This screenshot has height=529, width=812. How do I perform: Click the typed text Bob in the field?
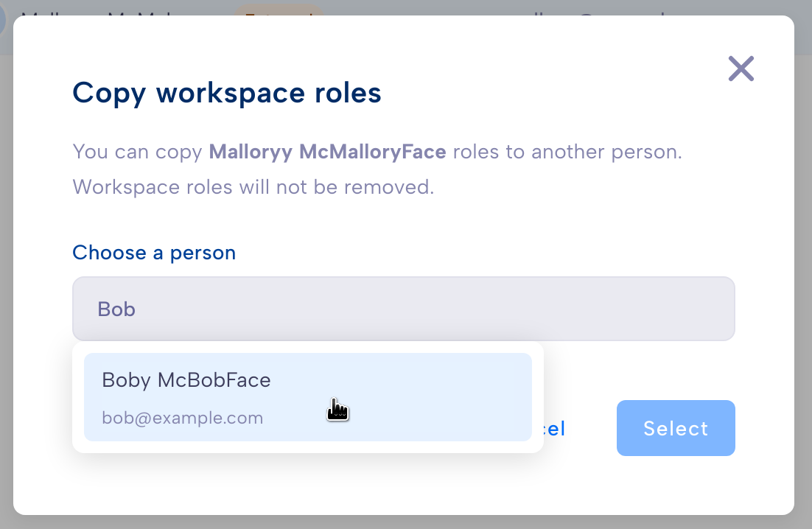[x=116, y=309]
